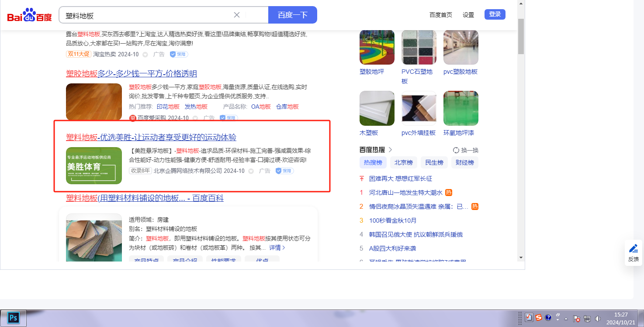Click the 百度一下 search button
This screenshot has width=644, height=327.
pyautogui.click(x=293, y=15)
